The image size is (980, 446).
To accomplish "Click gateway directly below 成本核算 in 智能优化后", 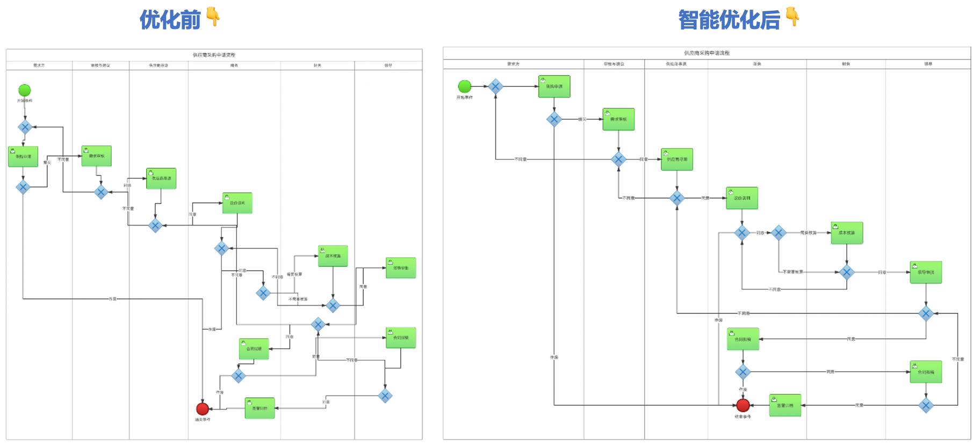I will pos(847,272).
